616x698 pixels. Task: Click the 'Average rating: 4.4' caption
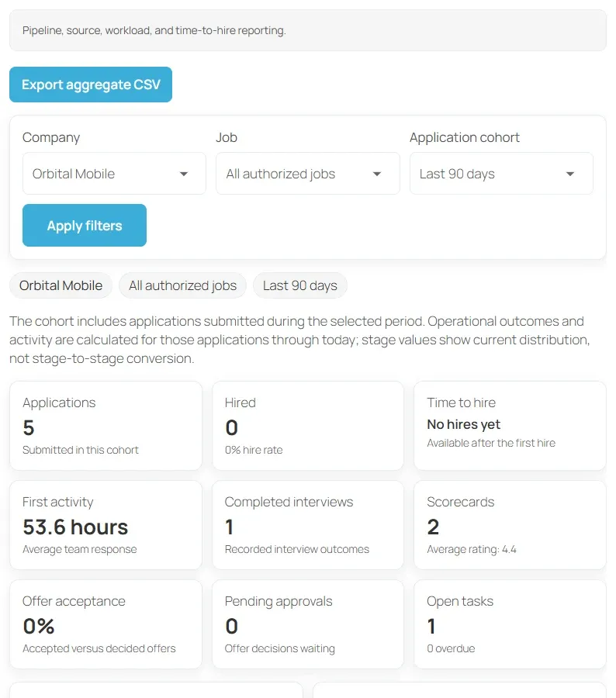[472, 549]
